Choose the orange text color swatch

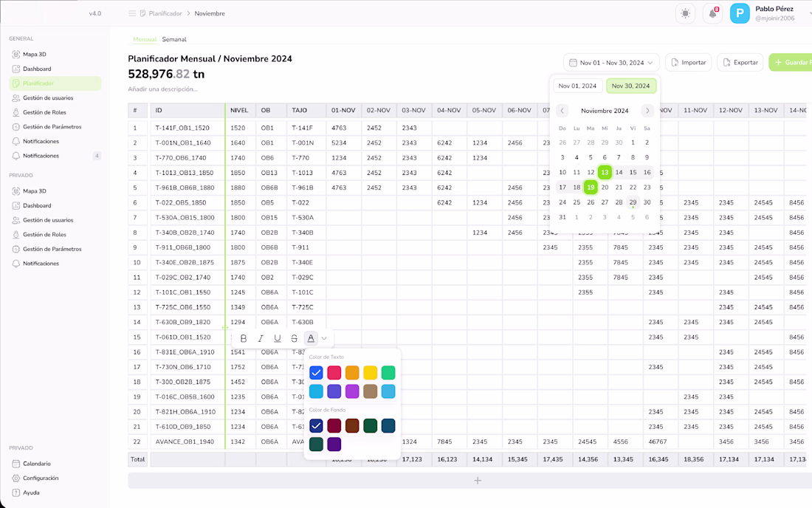[x=352, y=372]
